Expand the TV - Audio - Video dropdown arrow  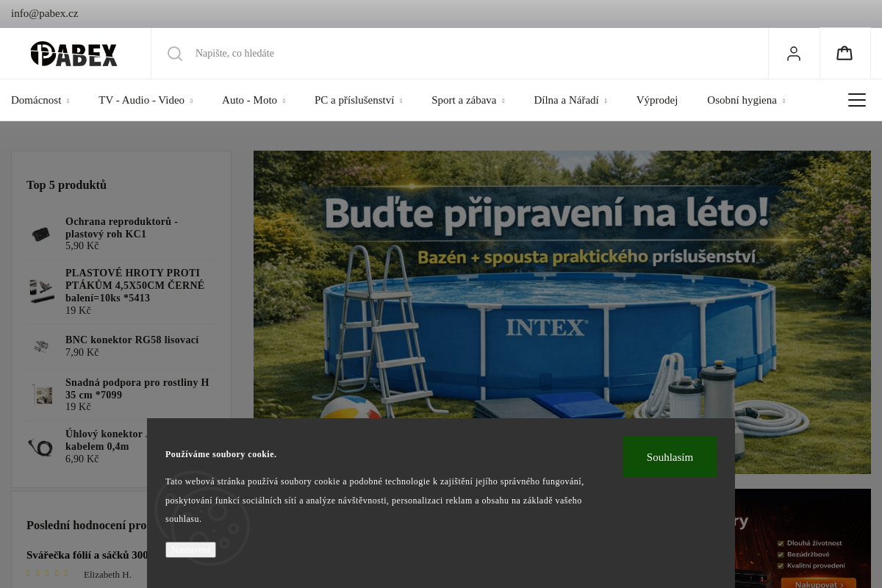(191, 101)
